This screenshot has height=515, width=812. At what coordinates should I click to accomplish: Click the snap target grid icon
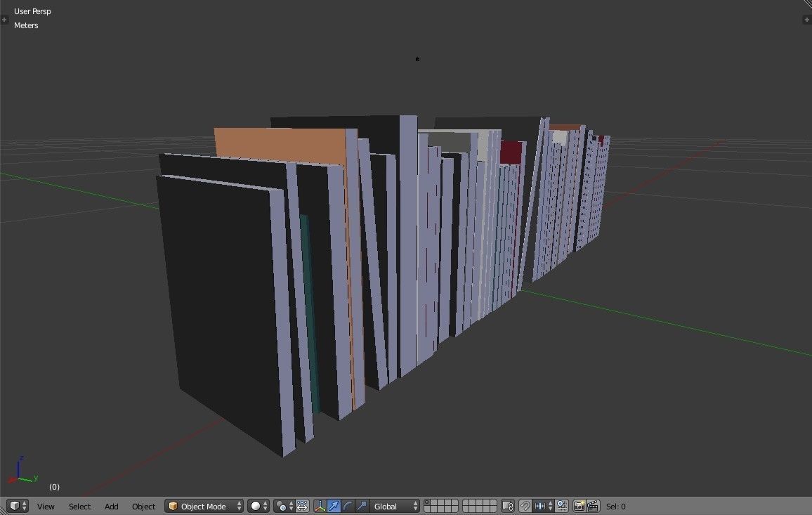[x=562, y=506]
